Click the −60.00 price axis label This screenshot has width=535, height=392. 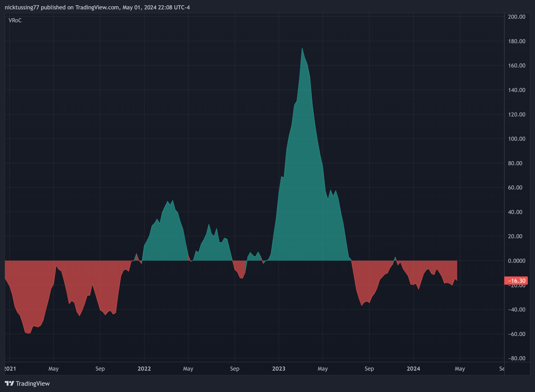(517, 334)
